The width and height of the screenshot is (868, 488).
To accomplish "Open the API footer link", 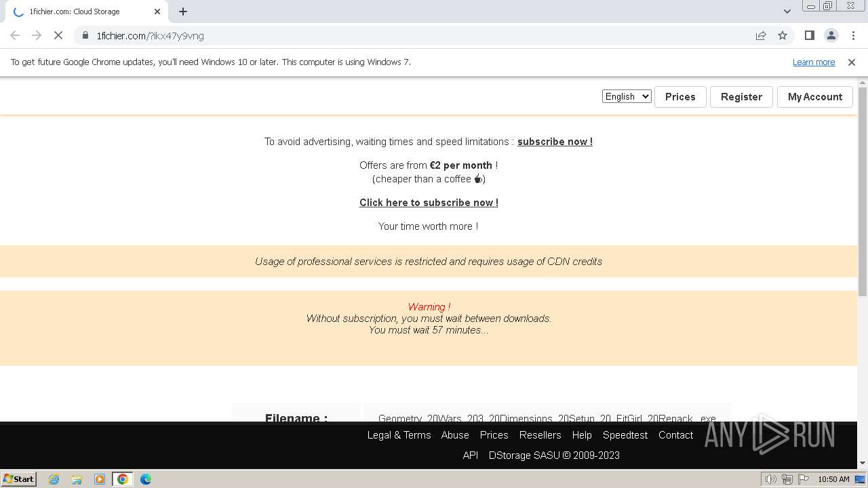I will 471,455.
